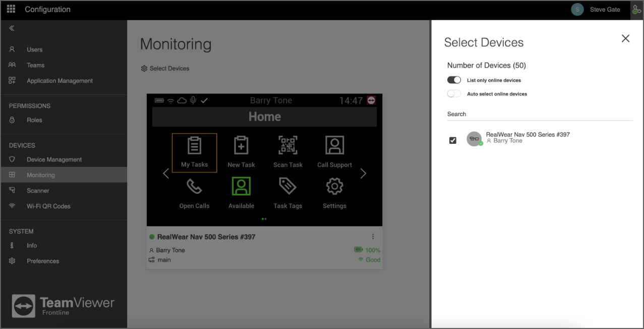Click the page indicator dots on device screen
This screenshot has height=329, width=644.
[x=264, y=219]
